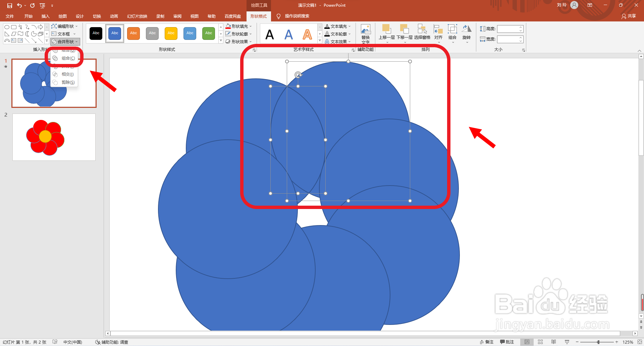Apply the orange Abc shape style
This screenshot has height=346, width=644.
[x=133, y=33]
